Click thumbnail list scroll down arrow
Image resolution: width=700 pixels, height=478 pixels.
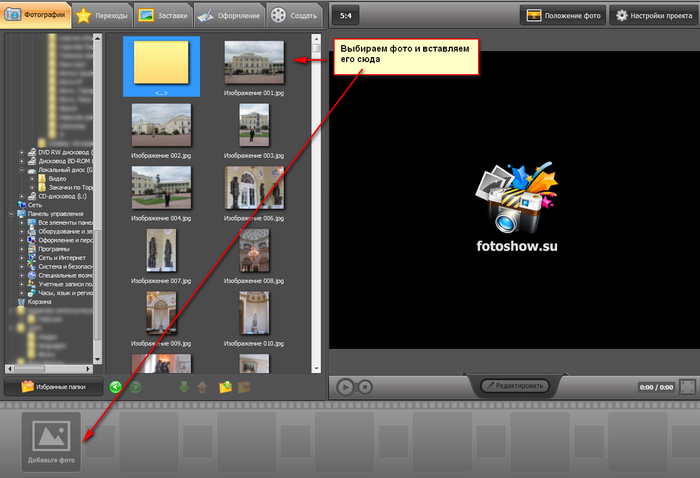[x=317, y=369]
